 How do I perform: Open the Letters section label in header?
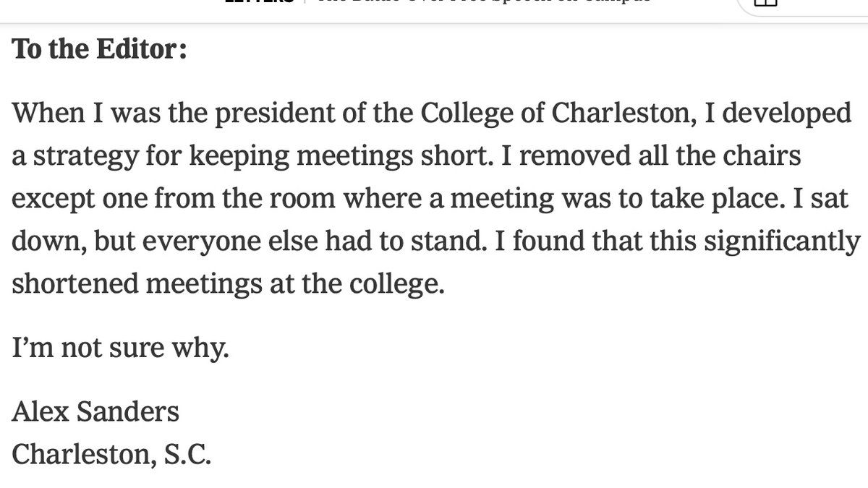(260, 2)
